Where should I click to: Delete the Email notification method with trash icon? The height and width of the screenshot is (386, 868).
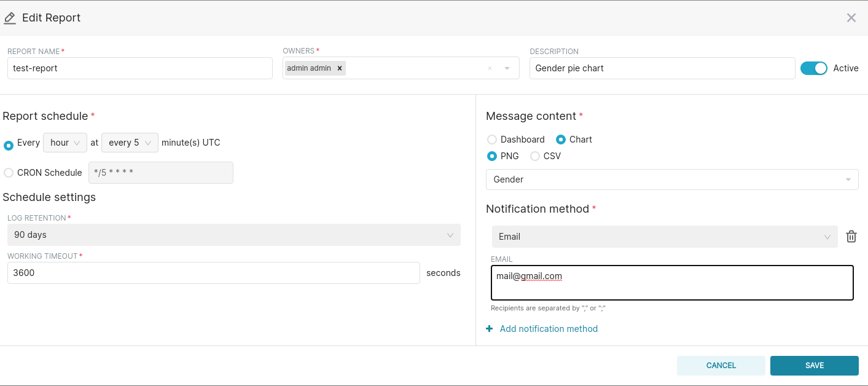click(851, 237)
